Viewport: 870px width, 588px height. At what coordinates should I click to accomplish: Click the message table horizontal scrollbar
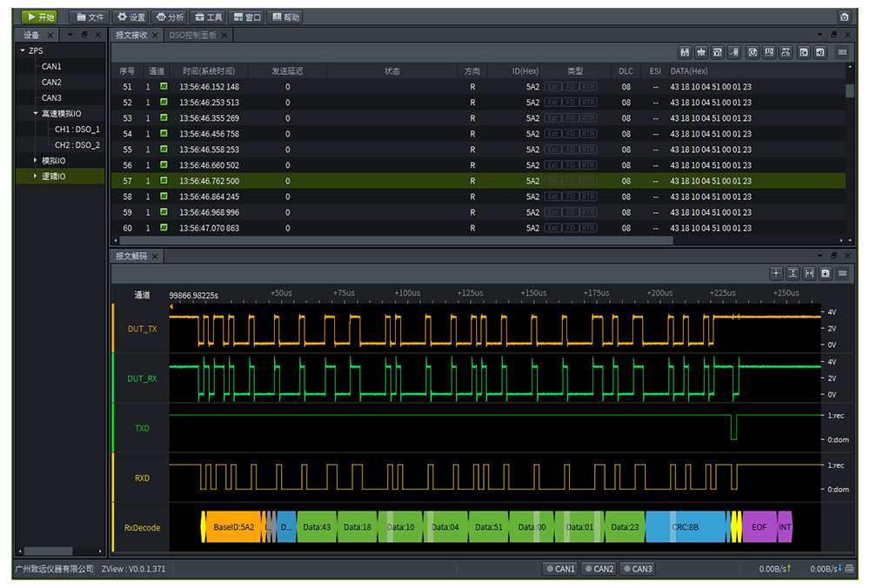click(396, 241)
